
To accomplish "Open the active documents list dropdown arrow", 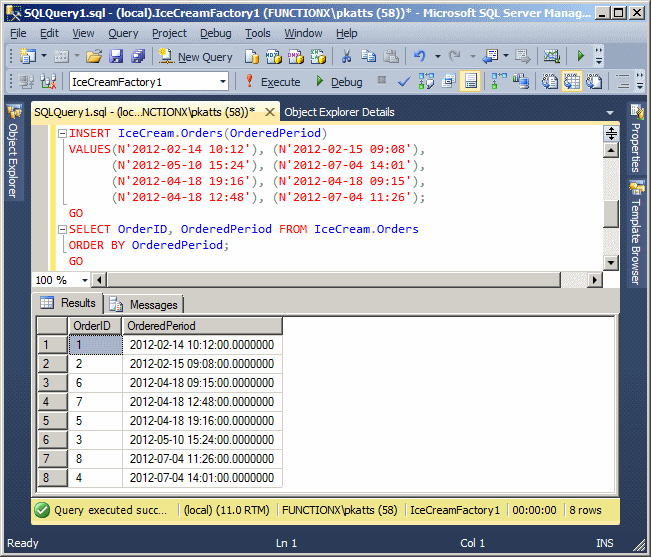I will (x=609, y=112).
